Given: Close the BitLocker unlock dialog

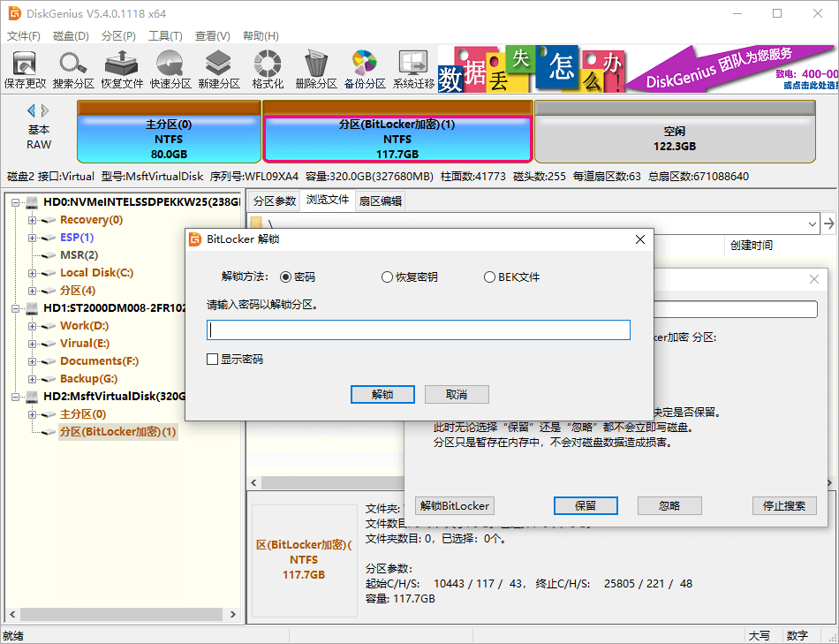Looking at the screenshot, I should [x=640, y=239].
